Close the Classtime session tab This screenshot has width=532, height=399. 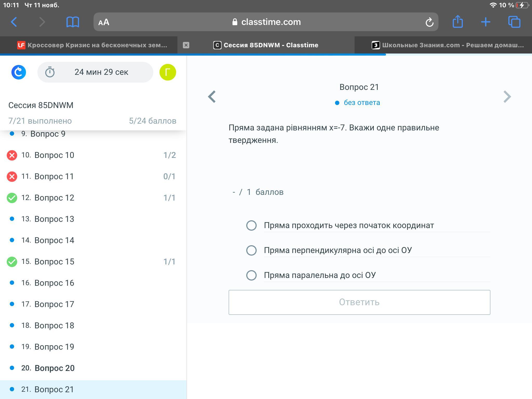click(186, 45)
